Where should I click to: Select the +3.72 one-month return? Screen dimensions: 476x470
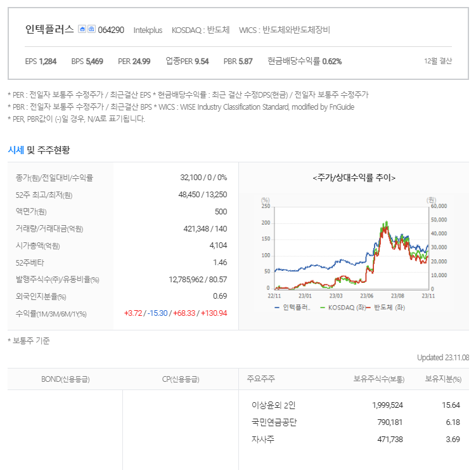pyautogui.click(x=133, y=313)
